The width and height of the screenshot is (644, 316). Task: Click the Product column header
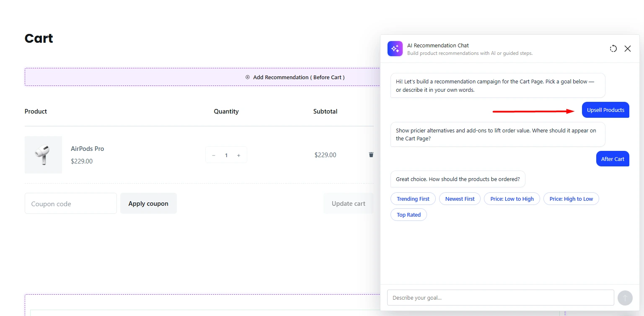pyautogui.click(x=36, y=111)
